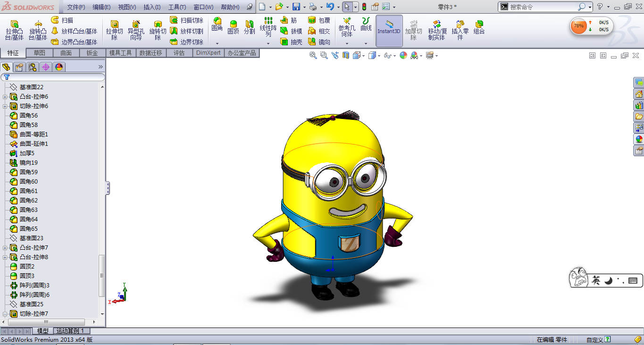The width and height of the screenshot is (644, 345).
Task: Select the 相交 intersect tool
Action: click(319, 31)
